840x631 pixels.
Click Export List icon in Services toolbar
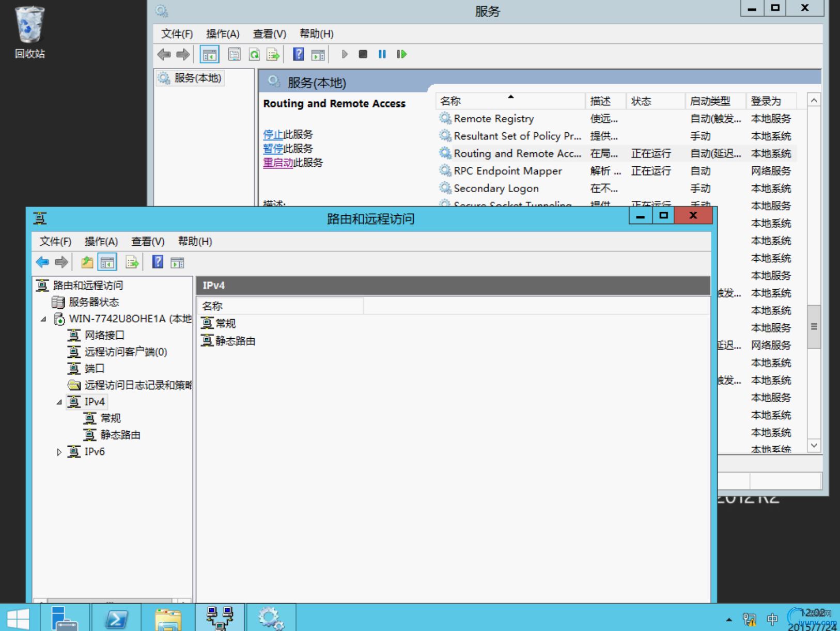273,54
